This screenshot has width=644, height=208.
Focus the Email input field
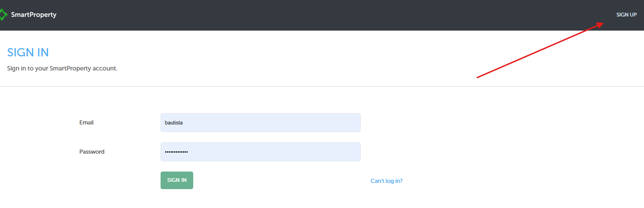[260, 122]
